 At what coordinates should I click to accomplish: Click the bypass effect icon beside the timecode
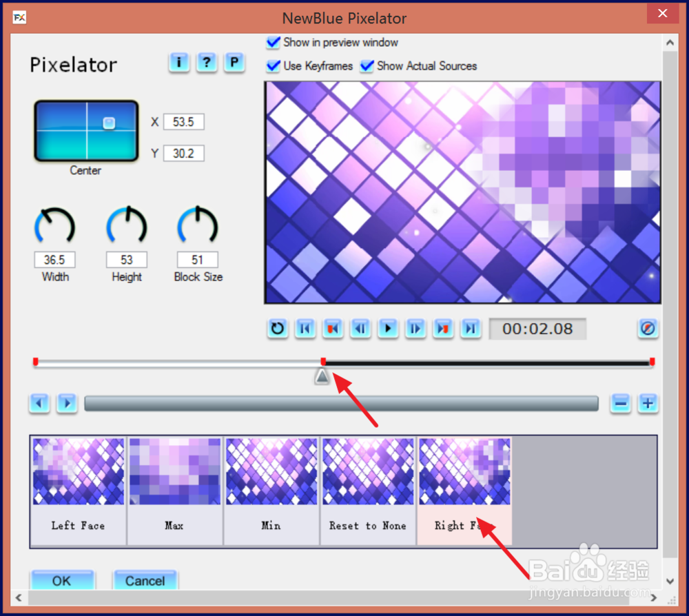(648, 329)
